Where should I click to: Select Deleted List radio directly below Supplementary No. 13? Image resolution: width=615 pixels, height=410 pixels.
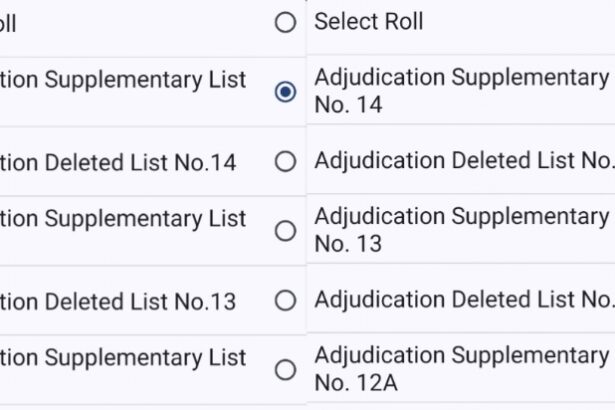point(285,300)
